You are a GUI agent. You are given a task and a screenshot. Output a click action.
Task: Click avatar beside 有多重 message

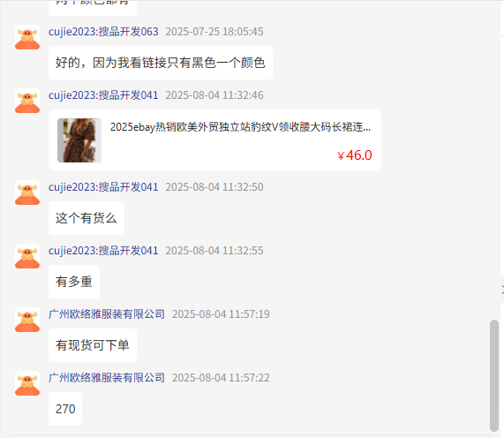pos(27,256)
